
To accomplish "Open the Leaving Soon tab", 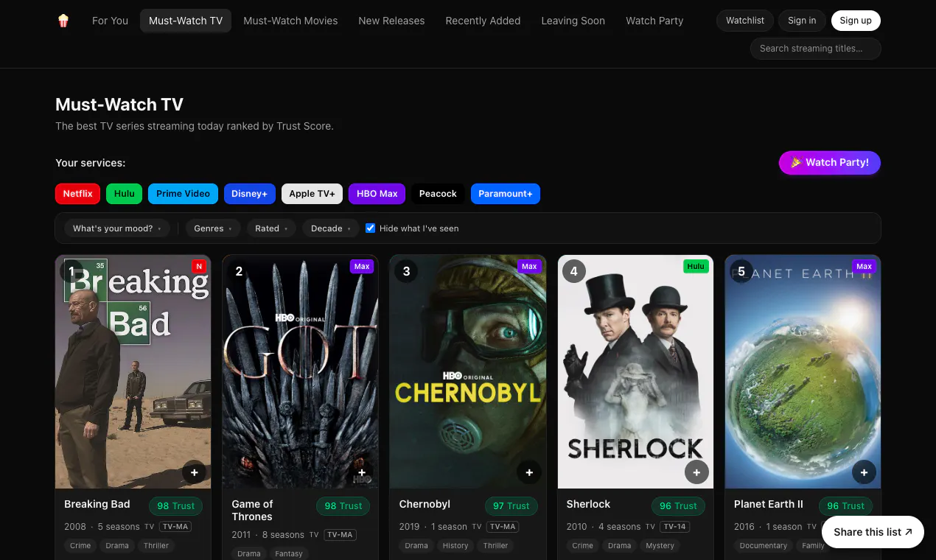I will point(573,21).
